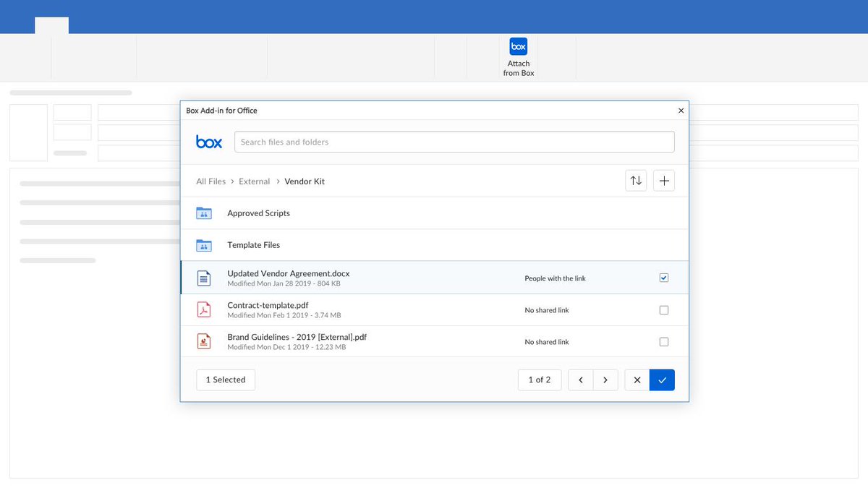868x488 pixels.
Task: Click the 1 Selected button
Action: [x=226, y=380]
